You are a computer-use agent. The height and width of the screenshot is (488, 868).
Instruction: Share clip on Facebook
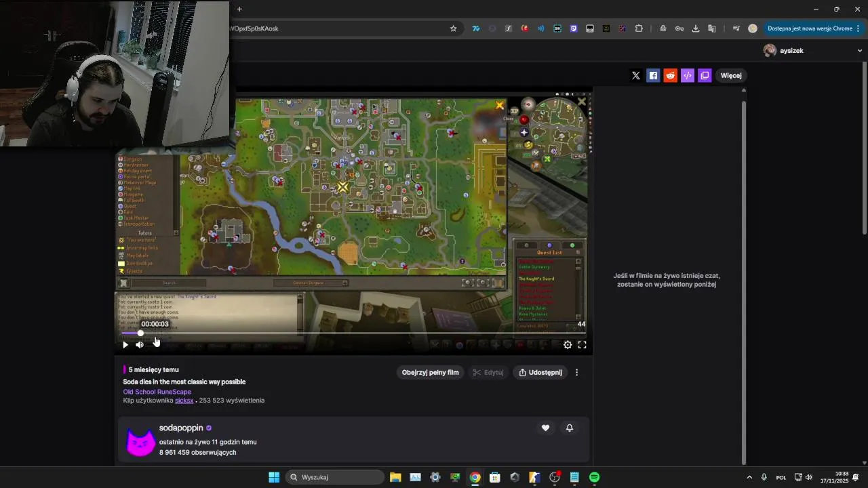[653, 76]
